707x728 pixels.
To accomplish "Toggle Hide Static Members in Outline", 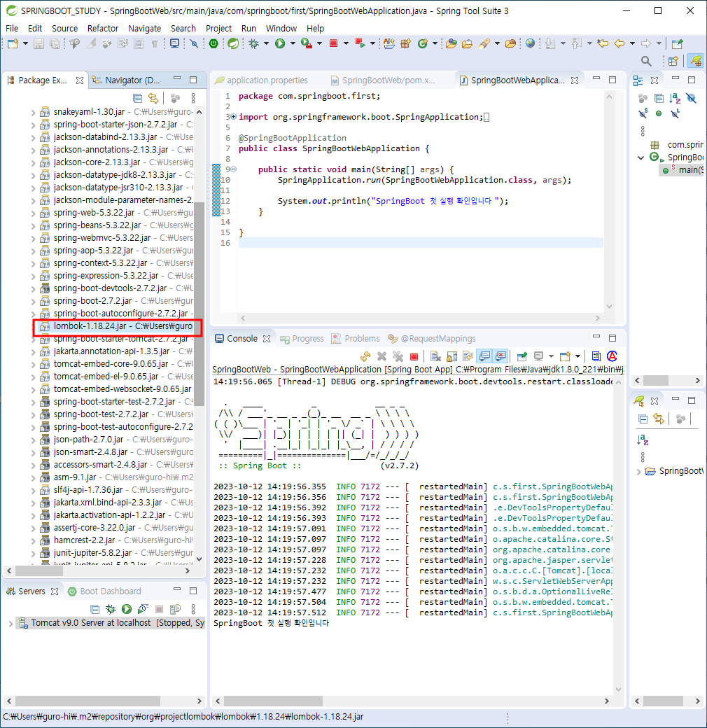I will click(x=643, y=113).
